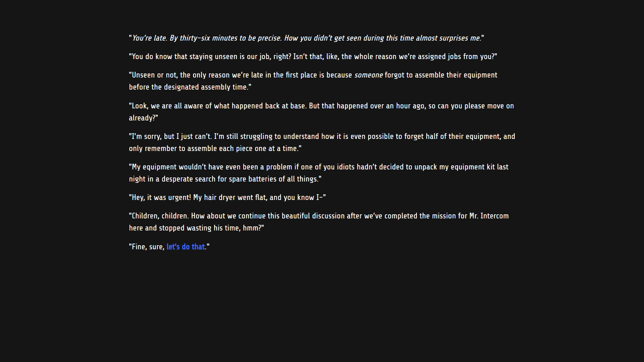Screen dimensions: 644x362
Task: Click the hair dryer dialogue line
Action: pos(228,198)
